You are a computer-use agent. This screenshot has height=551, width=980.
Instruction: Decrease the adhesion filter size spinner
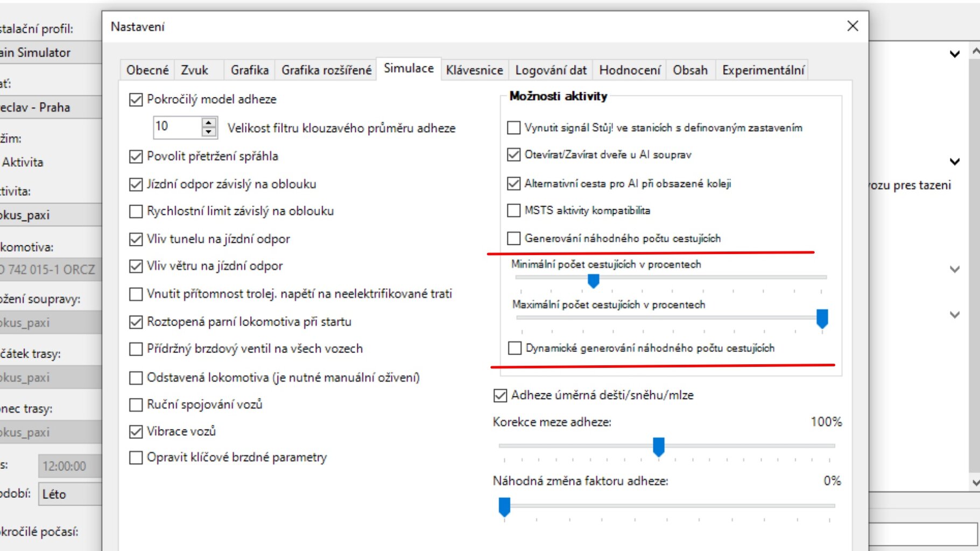coord(209,132)
